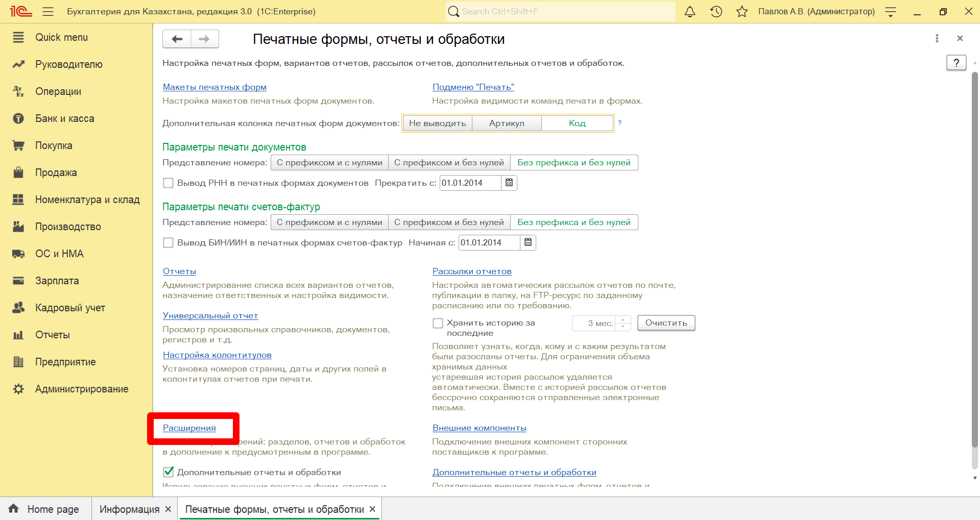Open the Отчеты administration link
980x520 pixels.
(179, 271)
